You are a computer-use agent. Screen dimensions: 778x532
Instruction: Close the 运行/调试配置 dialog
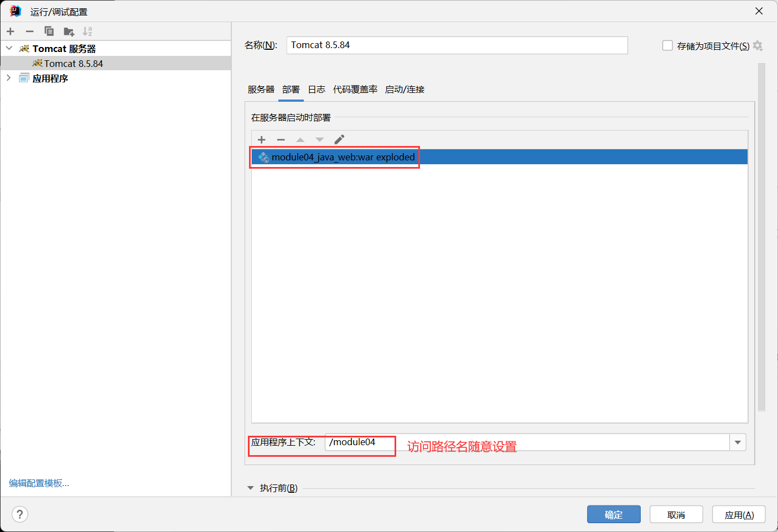click(x=759, y=11)
